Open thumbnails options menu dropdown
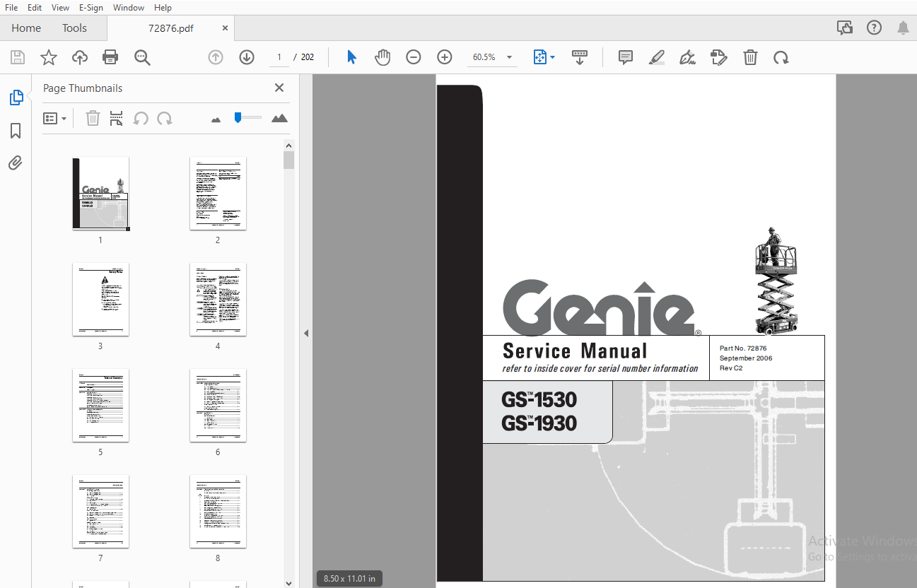 coord(55,118)
